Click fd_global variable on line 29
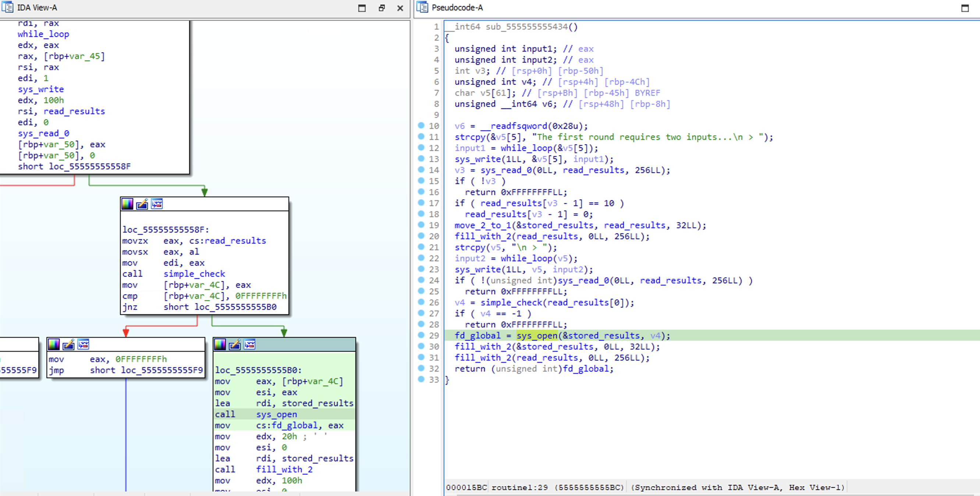The width and height of the screenshot is (980, 496). pos(477,336)
